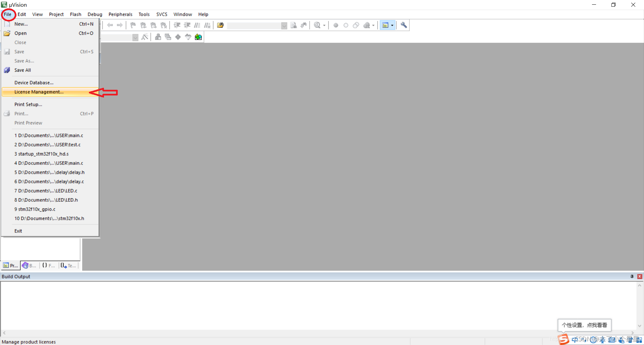This screenshot has width=644, height=345.
Task: Open recent file 9 stm32f10x_gpio.c
Action: 50,209
